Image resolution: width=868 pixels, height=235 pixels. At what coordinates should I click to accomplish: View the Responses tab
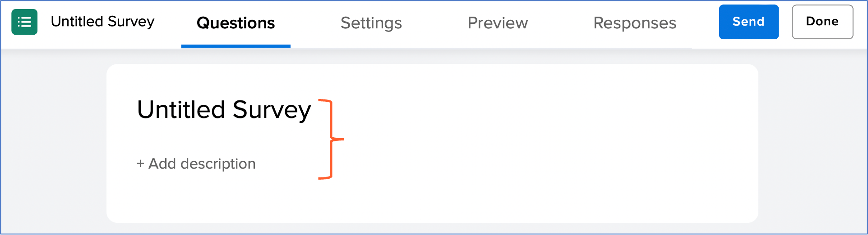click(634, 23)
